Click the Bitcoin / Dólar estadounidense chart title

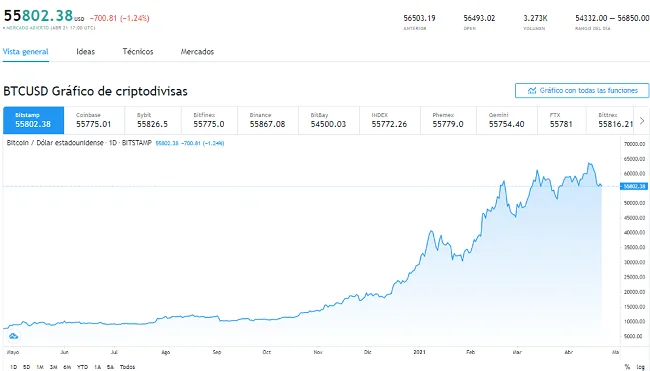79,143
